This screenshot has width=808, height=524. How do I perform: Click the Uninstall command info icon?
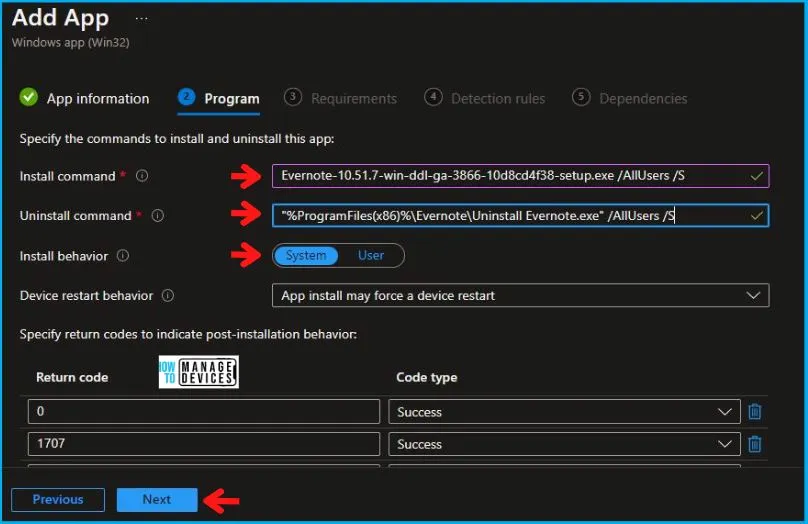(x=158, y=215)
